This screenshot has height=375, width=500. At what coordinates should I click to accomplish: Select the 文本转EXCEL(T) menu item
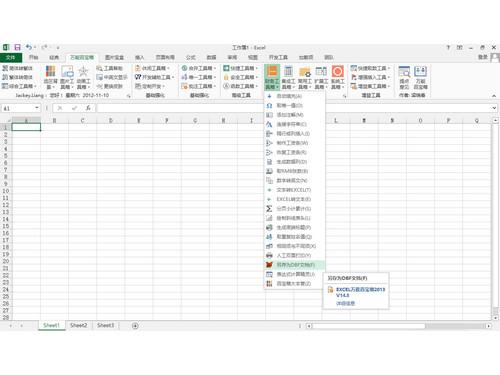pyautogui.click(x=294, y=190)
